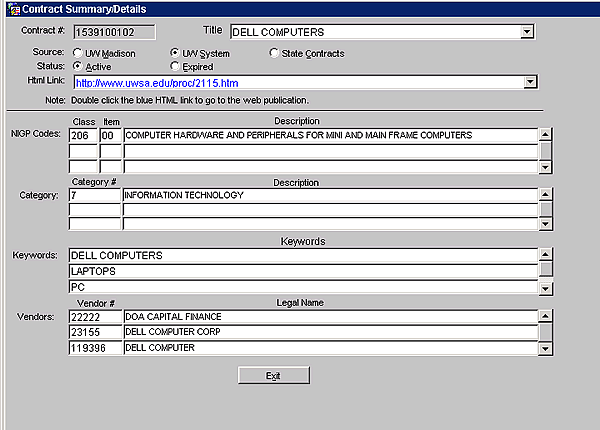Click the DOA CAPITAL FINANCE vendor name
This screenshot has height=430, width=600.
331,317
